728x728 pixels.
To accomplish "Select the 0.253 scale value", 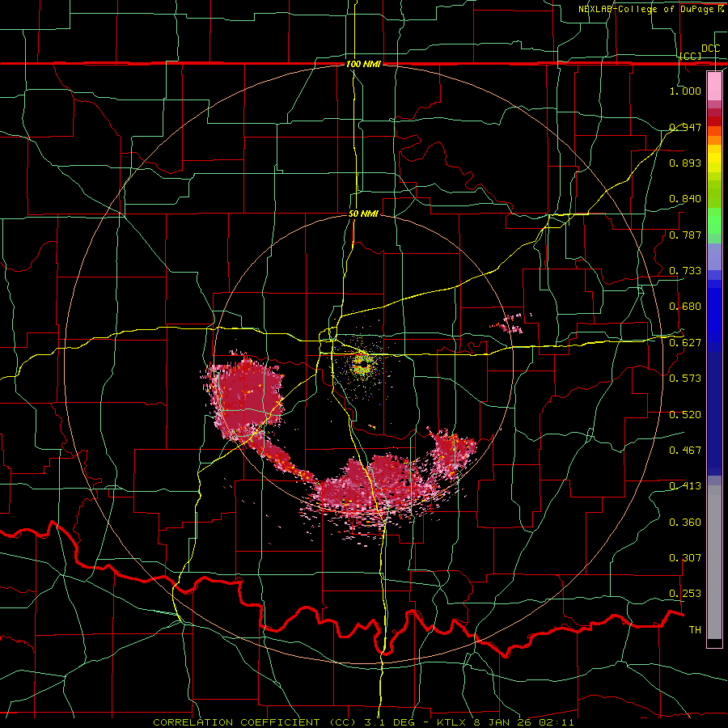I will click(x=685, y=594).
